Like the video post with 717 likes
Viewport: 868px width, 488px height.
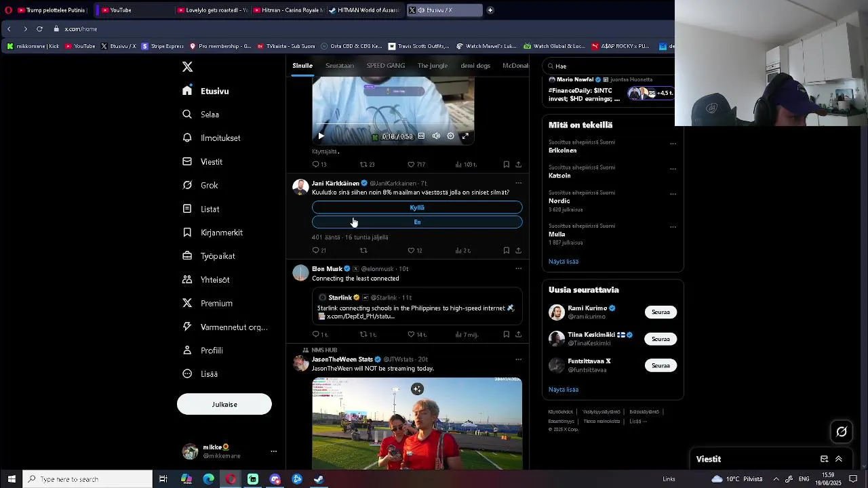click(x=416, y=164)
